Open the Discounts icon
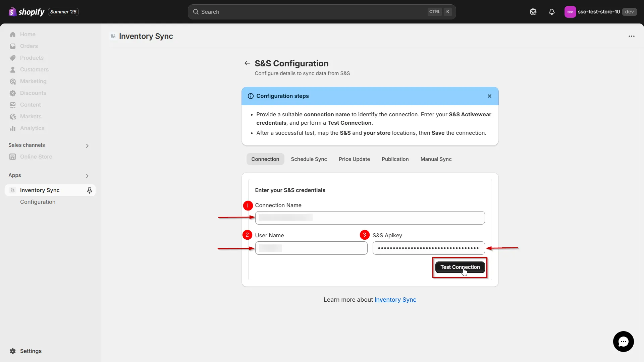The height and width of the screenshot is (362, 644). [13, 93]
